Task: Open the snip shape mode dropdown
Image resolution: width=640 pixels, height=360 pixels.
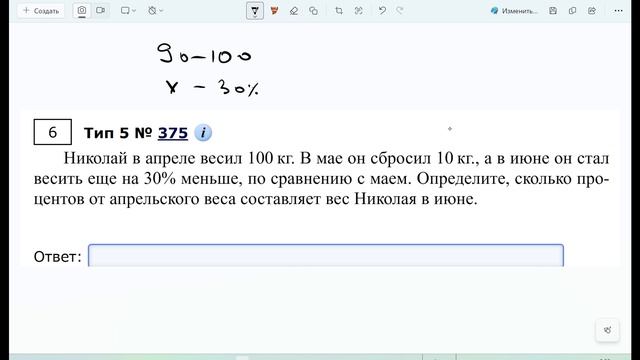Action: (128, 11)
